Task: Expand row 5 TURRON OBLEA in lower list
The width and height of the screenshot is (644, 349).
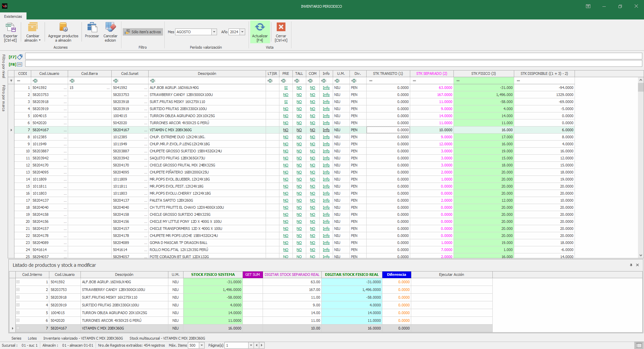Action: 18,313
